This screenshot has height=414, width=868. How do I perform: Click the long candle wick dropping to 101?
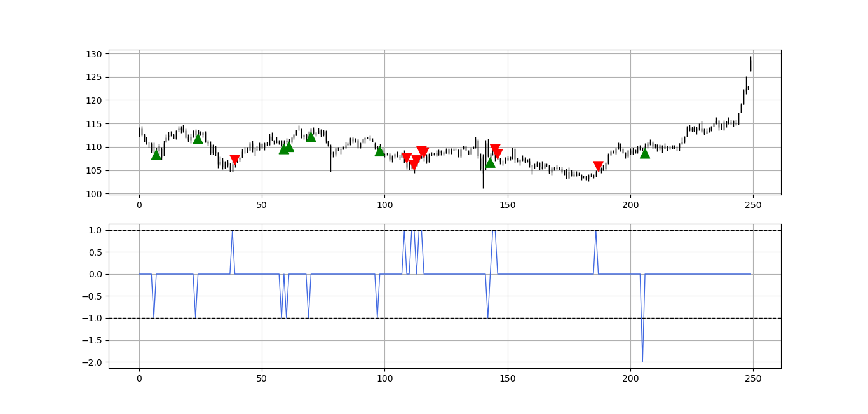(x=483, y=171)
